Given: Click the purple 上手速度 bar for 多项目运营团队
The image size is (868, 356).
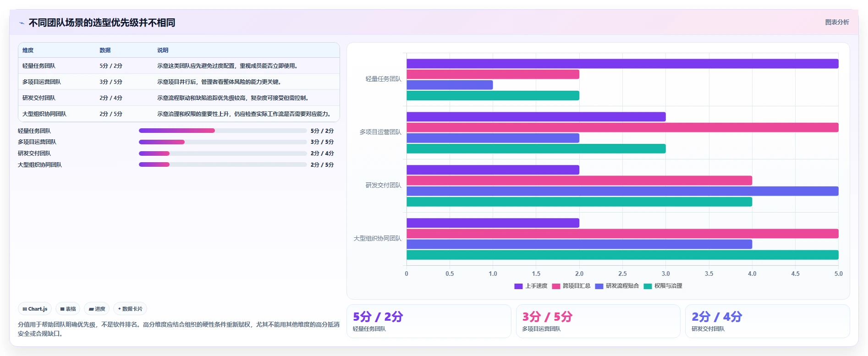Looking at the screenshot, I should pyautogui.click(x=536, y=117).
